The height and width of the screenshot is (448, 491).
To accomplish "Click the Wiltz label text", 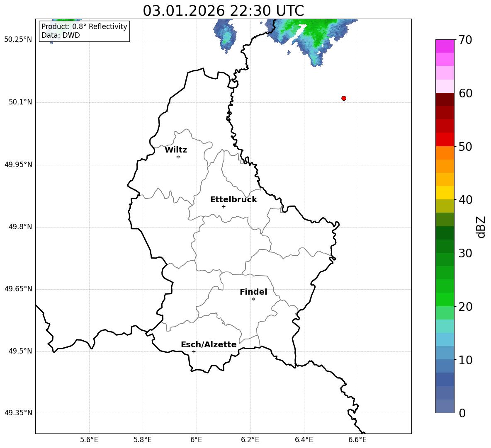I will tap(176, 150).
